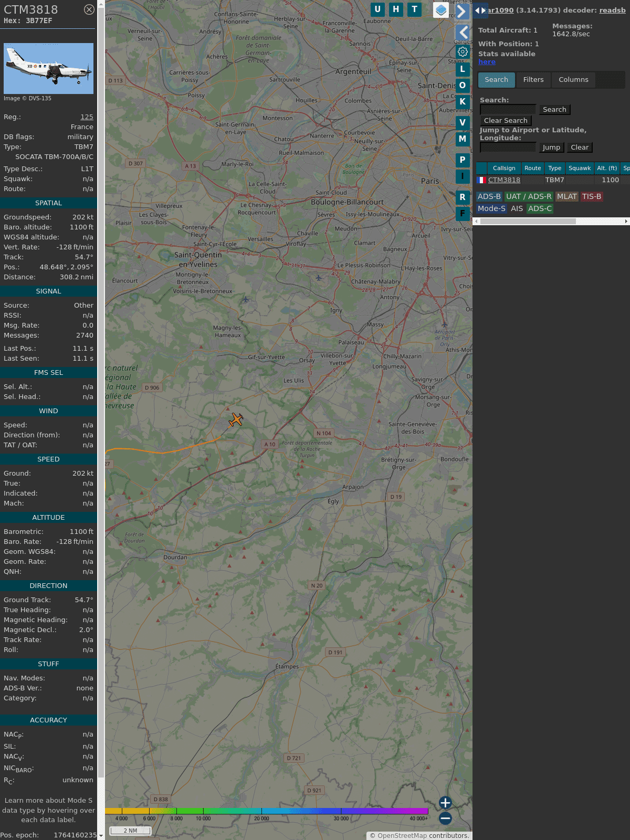Image resolution: width=630 pixels, height=840 pixels.
Task: Switch to the Columns tab
Action: point(573,80)
